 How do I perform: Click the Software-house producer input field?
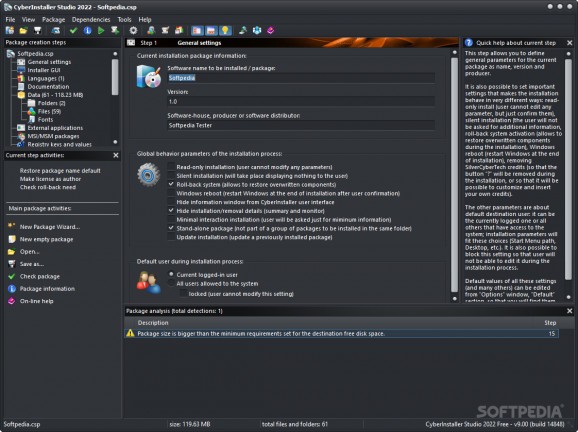click(x=301, y=125)
